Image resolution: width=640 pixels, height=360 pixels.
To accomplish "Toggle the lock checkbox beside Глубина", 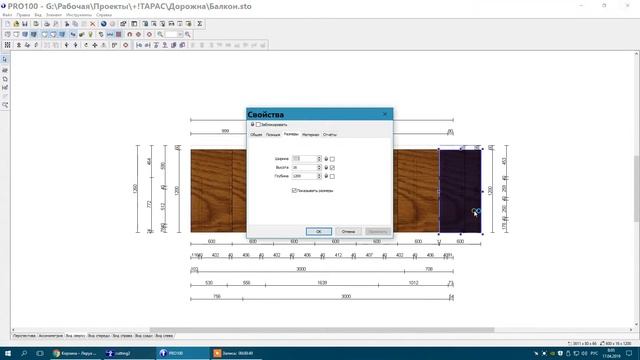I will point(332,176).
